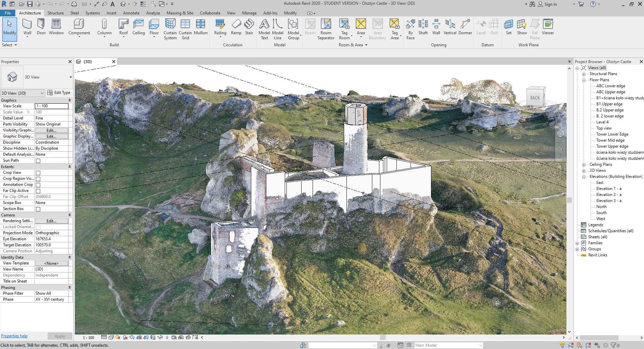This screenshot has height=349, width=644.
Task: Click the View Template None button
Action: [x=51, y=263]
